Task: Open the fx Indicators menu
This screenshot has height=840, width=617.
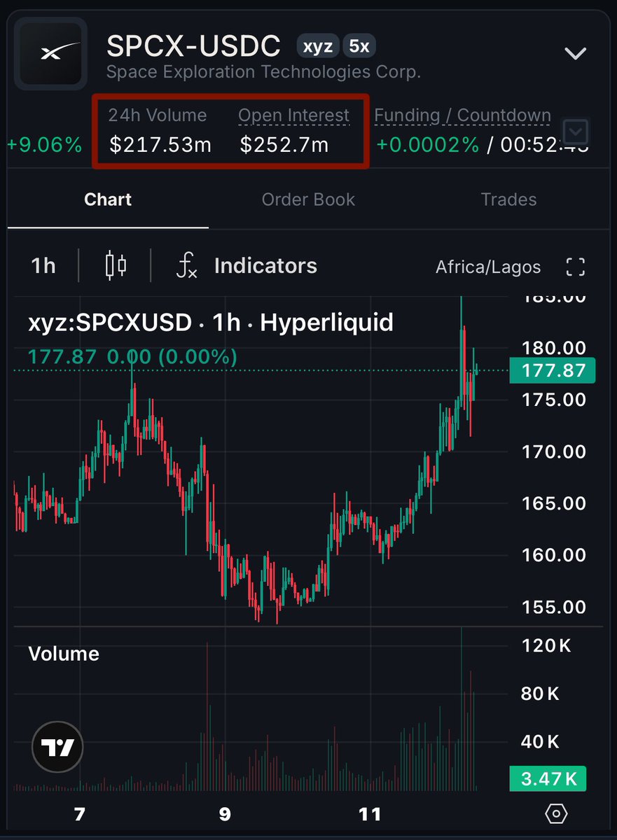Action: point(247,266)
